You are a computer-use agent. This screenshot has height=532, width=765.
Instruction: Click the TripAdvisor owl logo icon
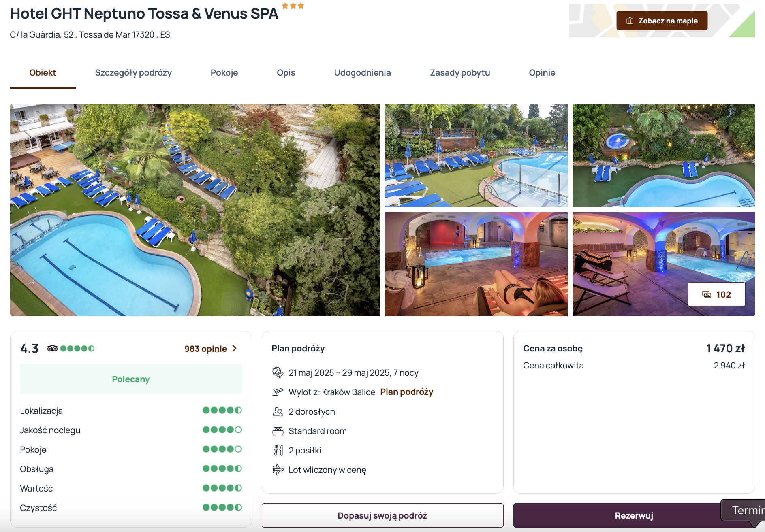[x=52, y=348]
